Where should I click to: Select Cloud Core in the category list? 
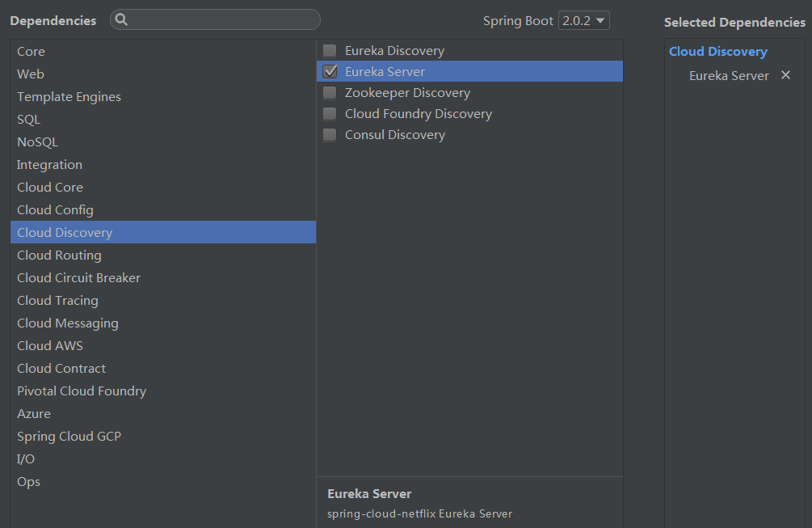(163, 187)
